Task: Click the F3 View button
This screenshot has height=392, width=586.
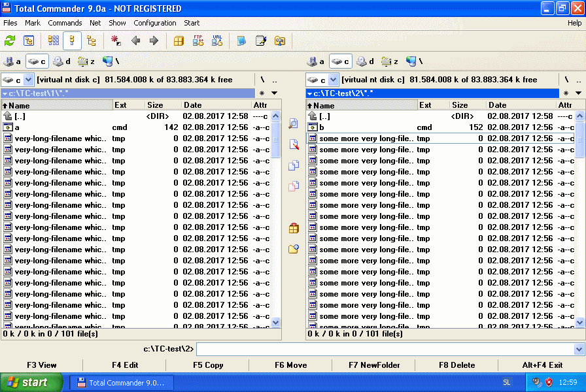Action: point(41,365)
